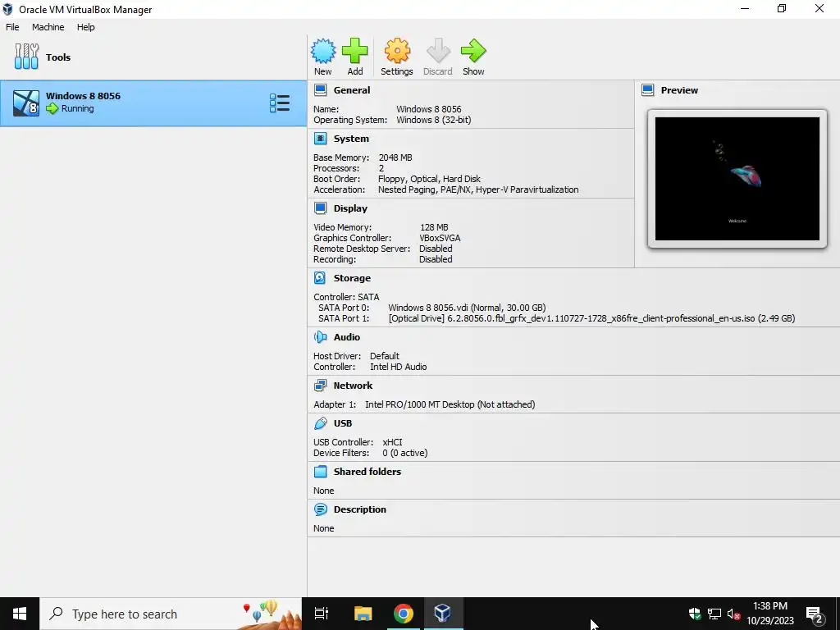Launch Chrome from the taskbar
The height and width of the screenshot is (630, 840).
coord(403,614)
